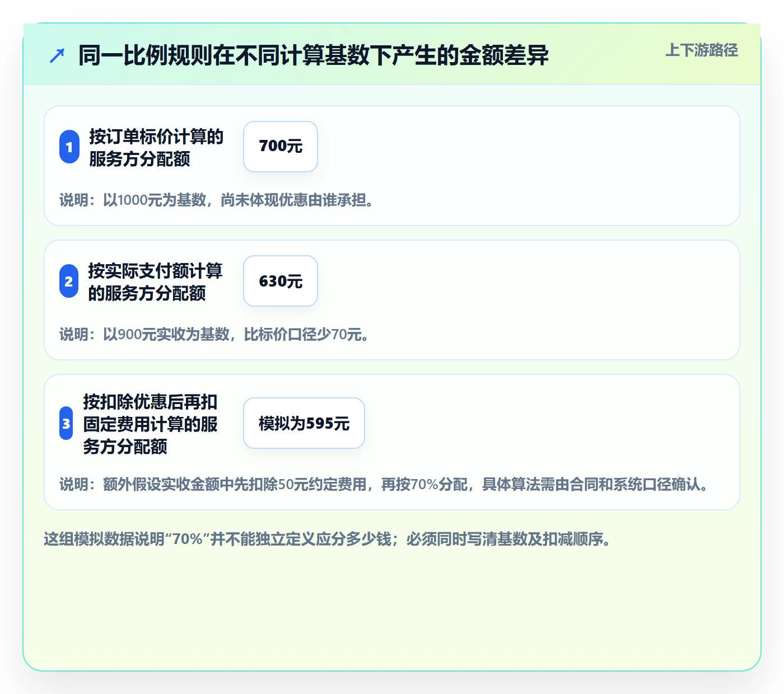Click the 上下游路径 label in the header
Image resolution: width=784 pixels, height=694 pixels.
point(702,50)
